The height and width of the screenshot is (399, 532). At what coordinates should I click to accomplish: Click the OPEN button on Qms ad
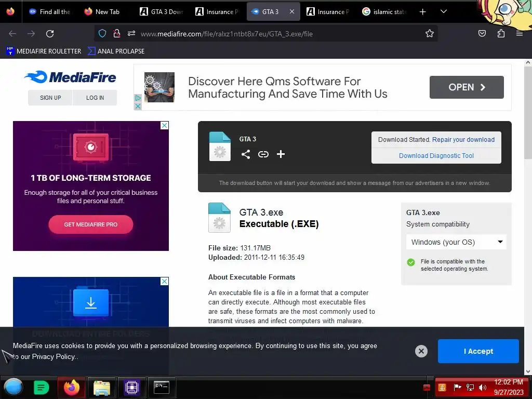pos(467,87)
